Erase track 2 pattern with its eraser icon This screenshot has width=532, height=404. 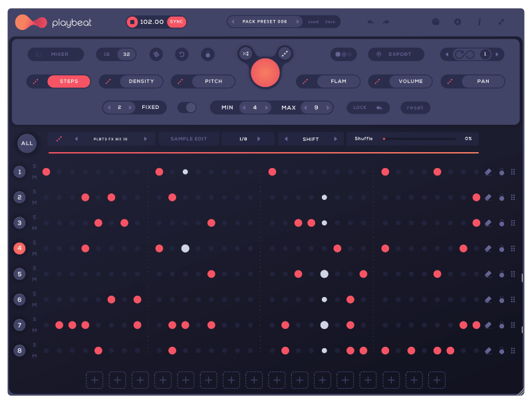click(488, 197)
